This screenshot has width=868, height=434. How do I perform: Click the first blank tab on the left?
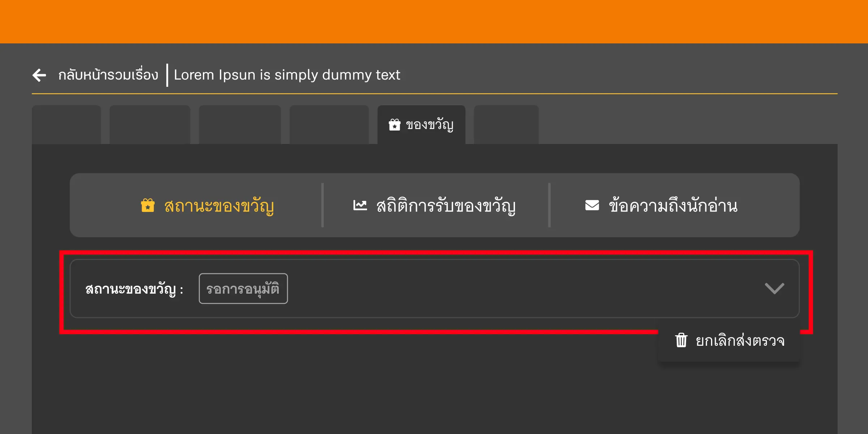click(67, 124)
